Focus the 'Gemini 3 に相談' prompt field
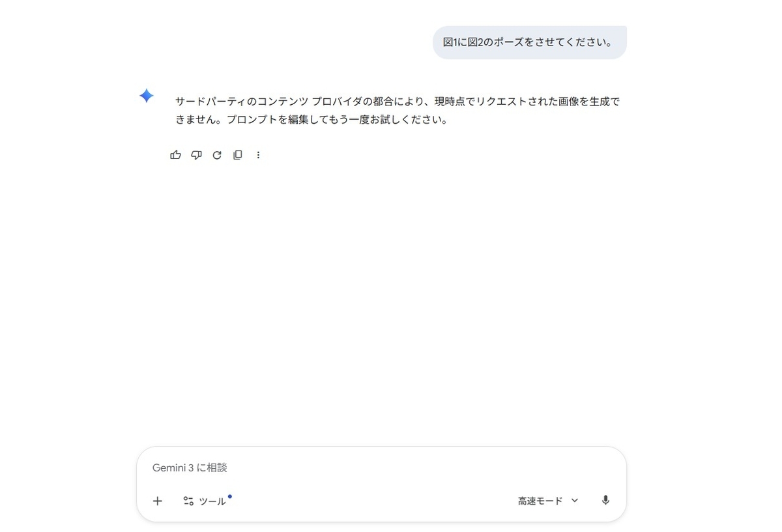The width and height of the screenshot is (782, 532). point(381,468)
